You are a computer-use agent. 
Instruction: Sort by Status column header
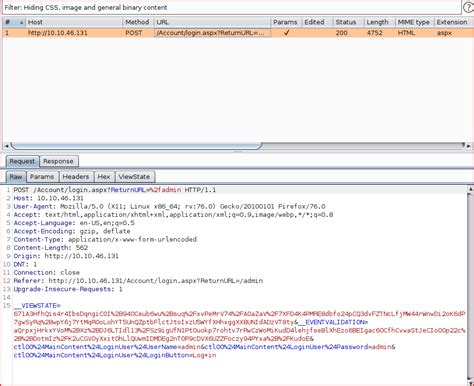(x=348, y=22)
